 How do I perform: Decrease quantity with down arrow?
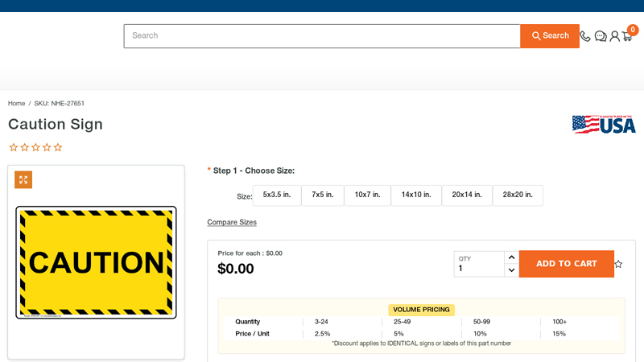511,270
